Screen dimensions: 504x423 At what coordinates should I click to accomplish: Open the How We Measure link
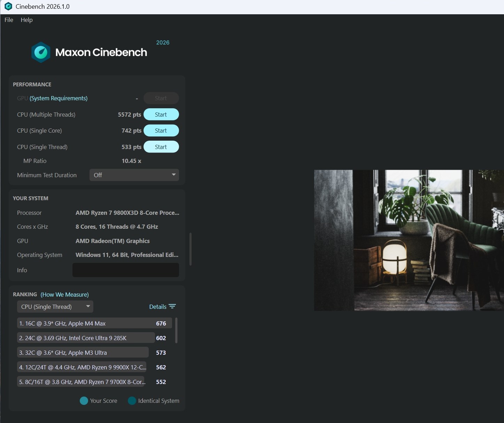coord(65,295)
